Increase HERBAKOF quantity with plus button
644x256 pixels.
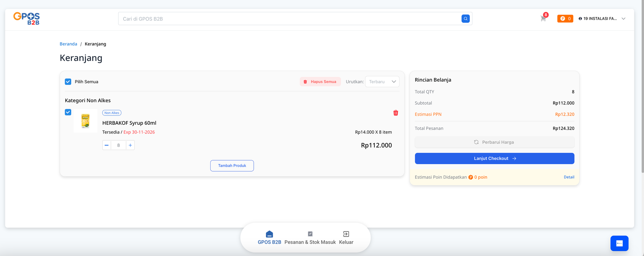click(x=130, y=145)
